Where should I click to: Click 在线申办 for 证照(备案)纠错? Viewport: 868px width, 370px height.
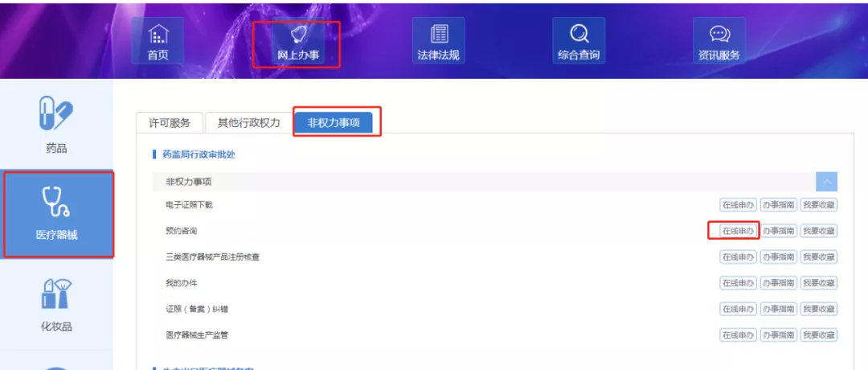tap(738, 309)
